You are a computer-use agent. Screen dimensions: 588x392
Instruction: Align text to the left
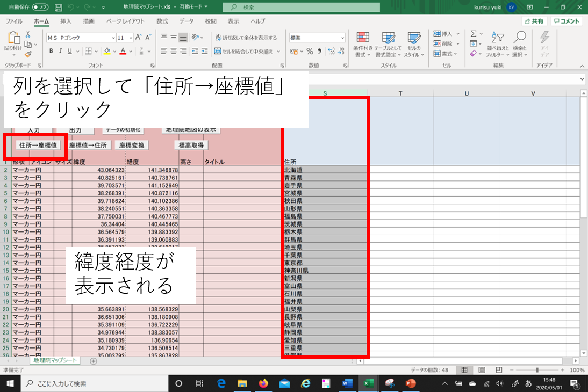(x=164, y=51)
